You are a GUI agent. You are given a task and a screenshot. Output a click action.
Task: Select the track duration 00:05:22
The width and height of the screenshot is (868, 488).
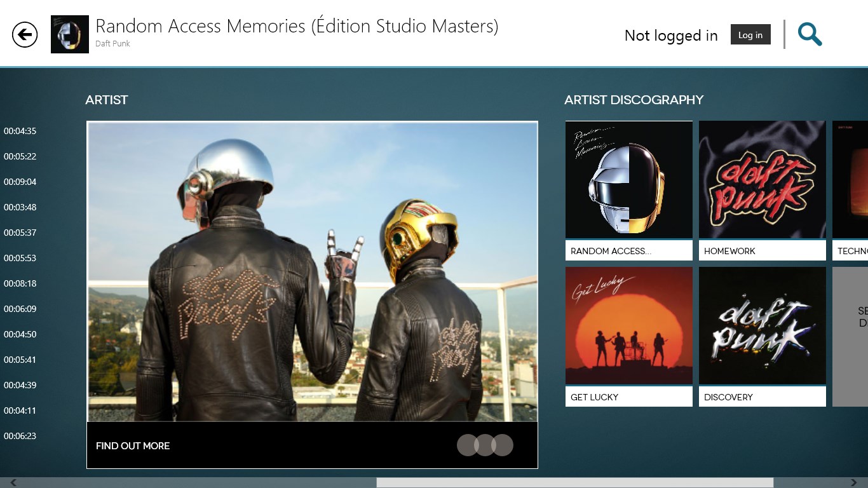pyautogui.click(x=20, y=156)
